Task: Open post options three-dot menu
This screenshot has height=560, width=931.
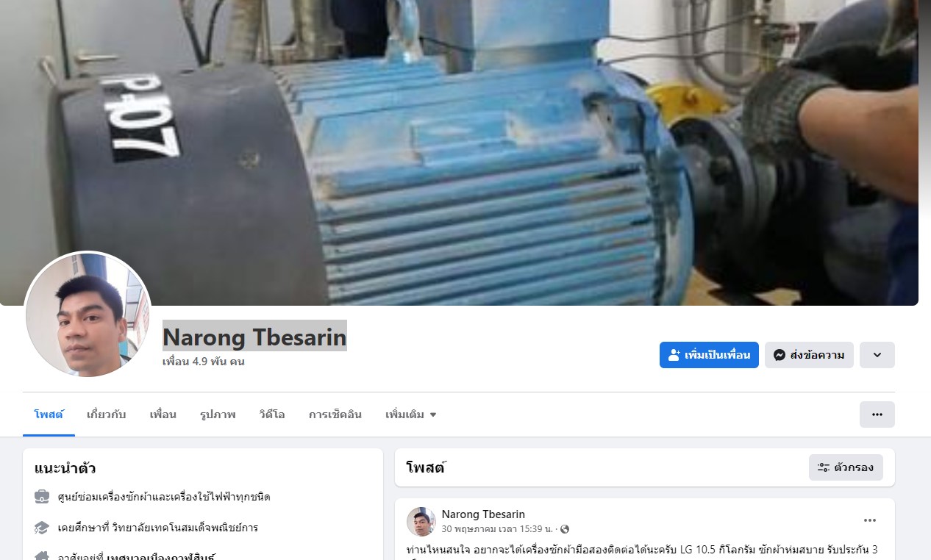Action: [x=870, y=520]
